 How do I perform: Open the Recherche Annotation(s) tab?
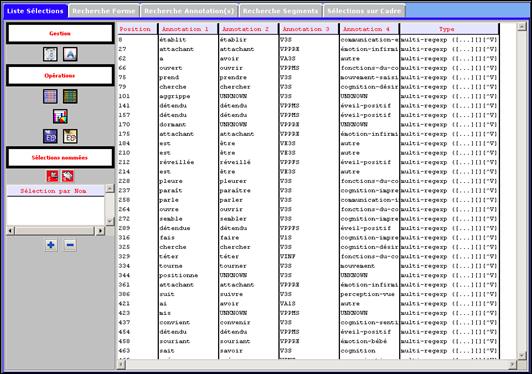tap(189, 11)
